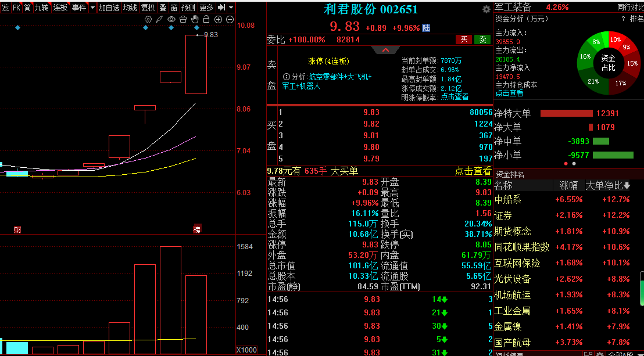Click 叠 overlay toolbar button
This screenshot has height=356, width=644.
163,8
